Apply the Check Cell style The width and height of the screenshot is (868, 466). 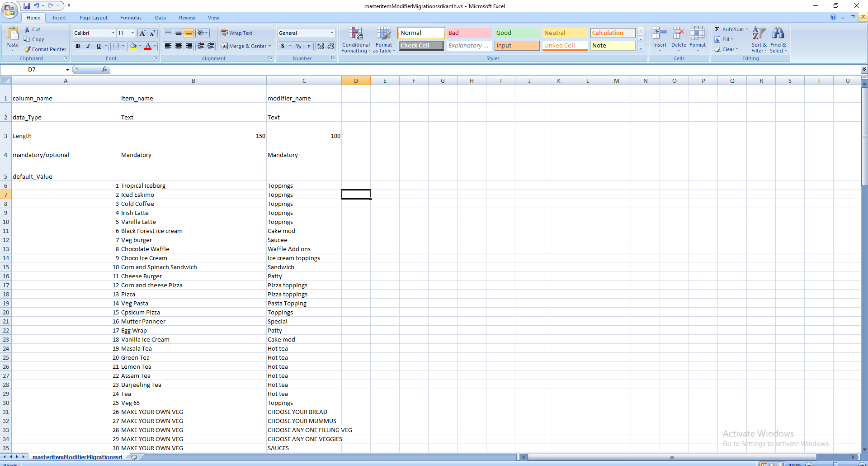[421, 46]
